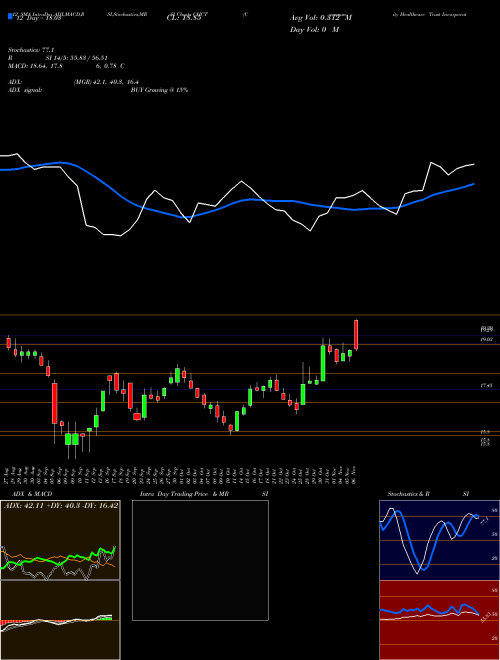Click the '(MGR) 42.1, 40.3, 16.4' ADX values
500x660 pixels.
[x=106, y=82]
